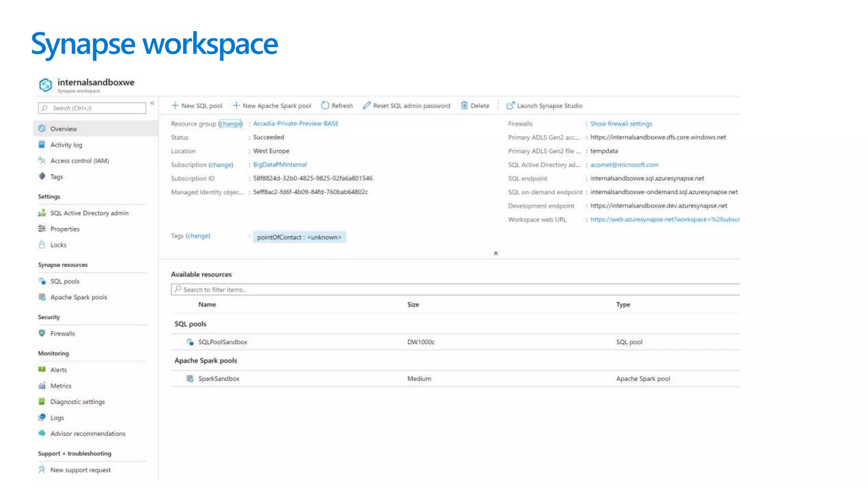The width and height of the screenshot is (868, 488).
Task: Click the change link next to Subscription
Action: tap(221, 165)
